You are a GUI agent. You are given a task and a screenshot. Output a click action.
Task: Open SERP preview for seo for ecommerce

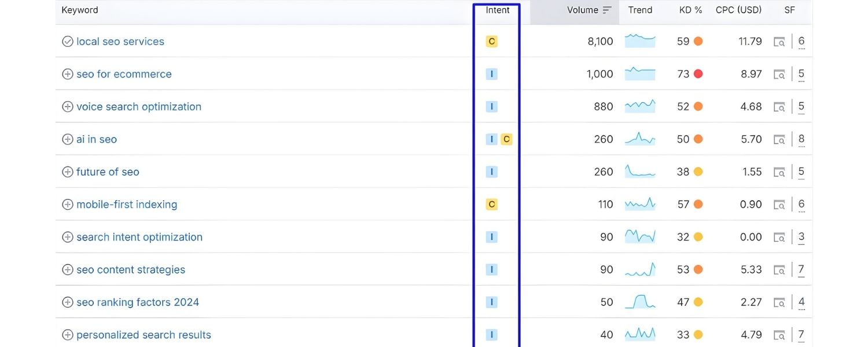pyautogui.click(x=778, y=74)
